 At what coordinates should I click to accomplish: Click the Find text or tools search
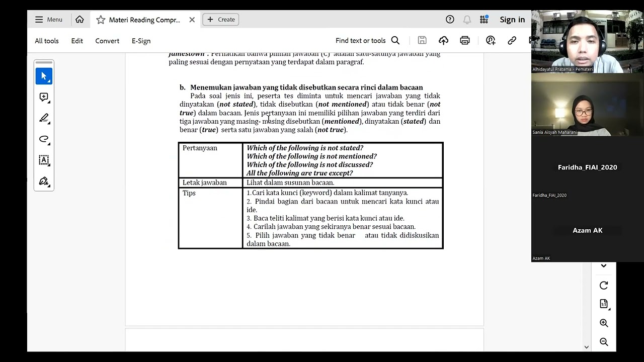point(367,41)
